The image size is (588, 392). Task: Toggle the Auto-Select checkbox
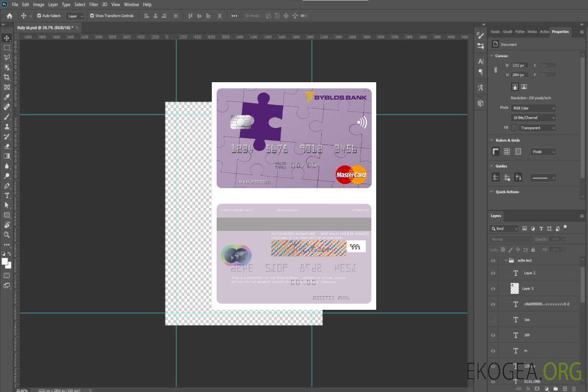pos(39,16)
